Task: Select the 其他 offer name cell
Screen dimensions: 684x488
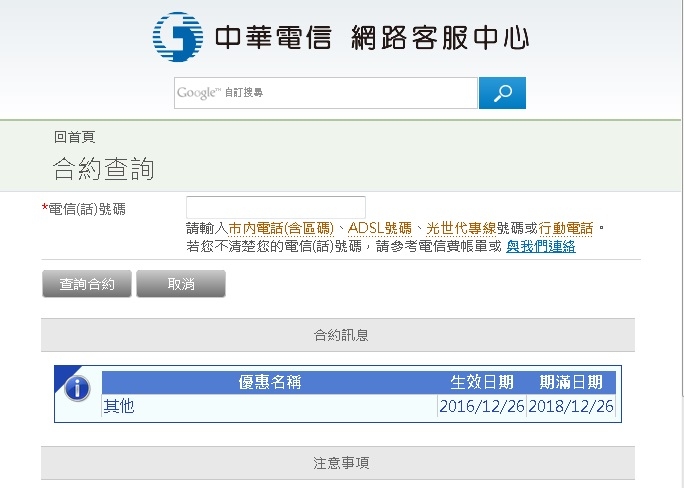Action: point(270,406)
